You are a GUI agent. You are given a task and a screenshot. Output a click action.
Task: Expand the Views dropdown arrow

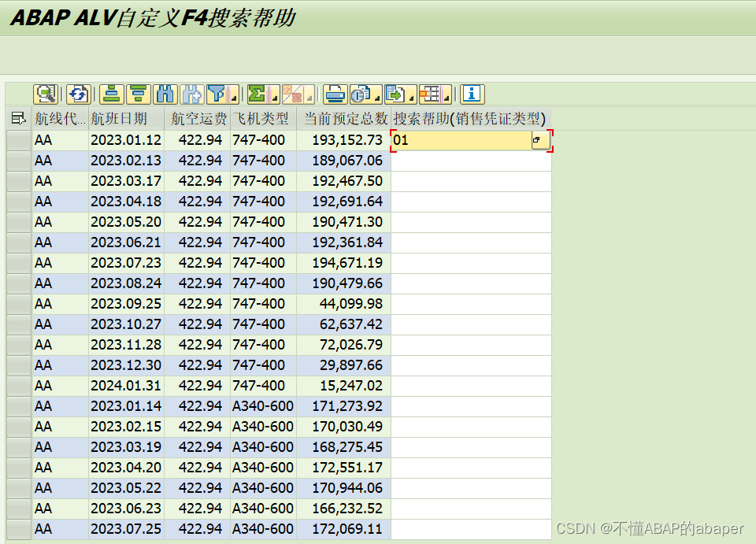pyautogui.click(x=377, y=98)
